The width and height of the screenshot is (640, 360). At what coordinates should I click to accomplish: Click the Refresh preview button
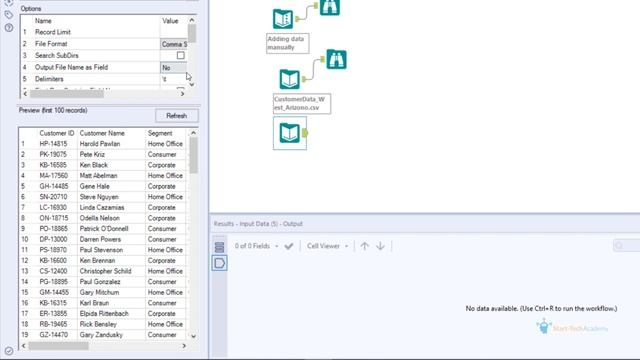click(177, 116)
